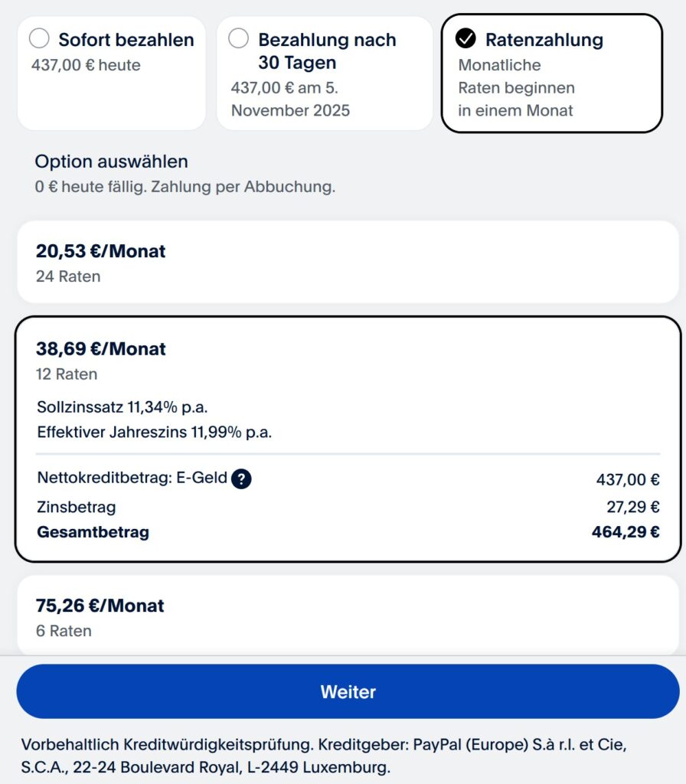Click 'Monatliche Raten beginnen in einem Monat' text
Viewport: 686px width, 784px height.
point(516,87)
